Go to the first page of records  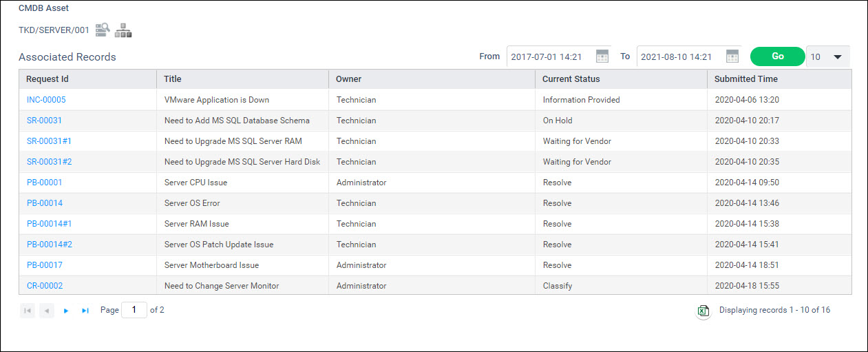click(28, 311)
